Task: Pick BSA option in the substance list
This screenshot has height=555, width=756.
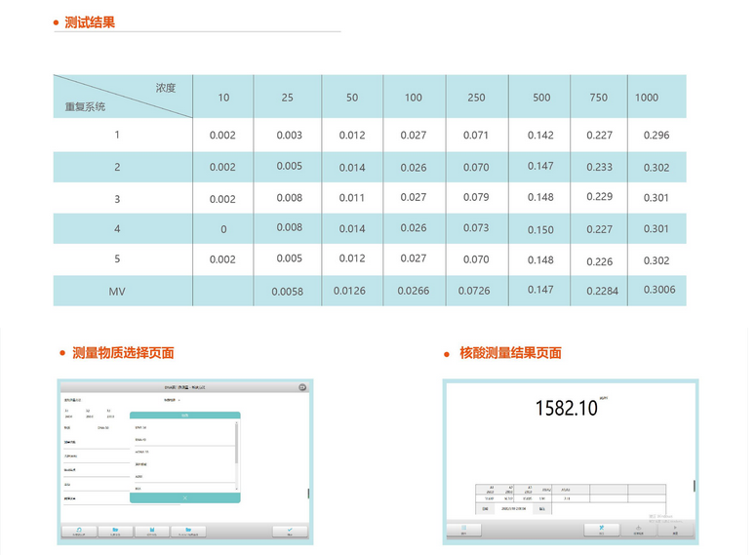Action: [x=139, y=488]
